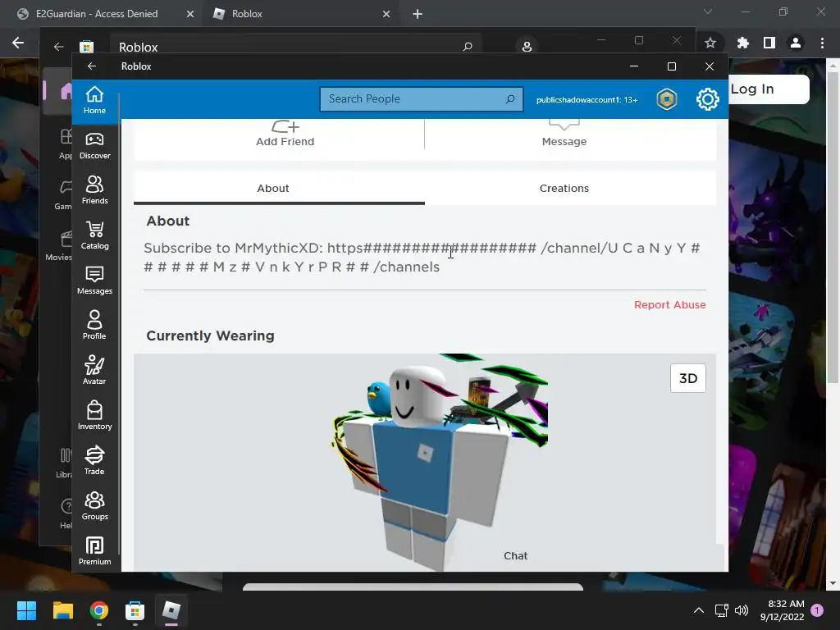Screen dimensions: 840x630
Task: Open Messages in the sidebar
Action: coord(94,281)
